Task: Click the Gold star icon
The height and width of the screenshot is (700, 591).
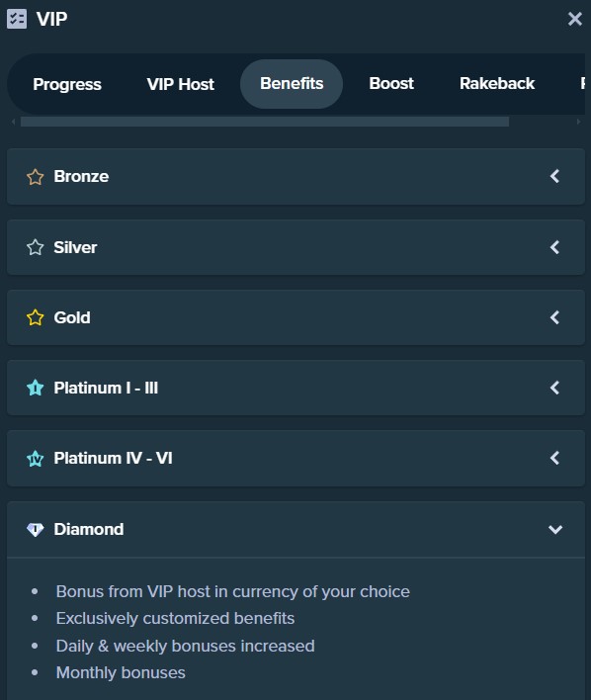Action: [36, 317]
